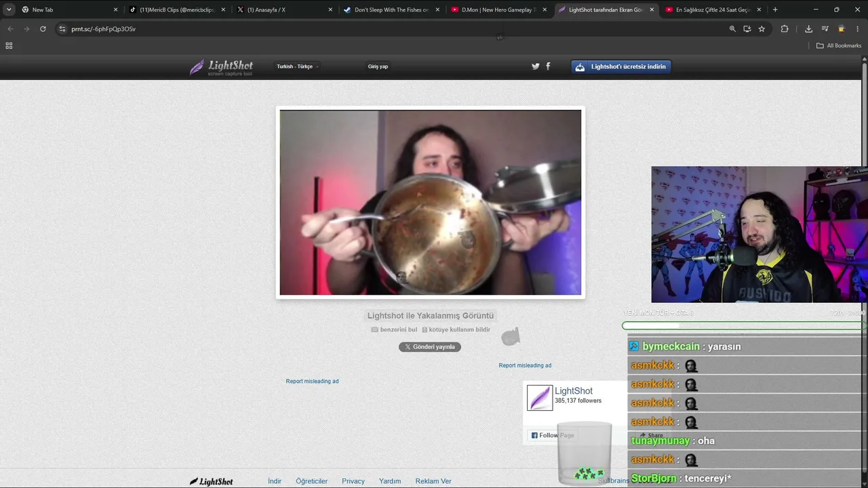Click Lightshot'ı ücretsiz indirin download button
The height and width of the screenshot is (488, 868).
(x=621, y=66)
